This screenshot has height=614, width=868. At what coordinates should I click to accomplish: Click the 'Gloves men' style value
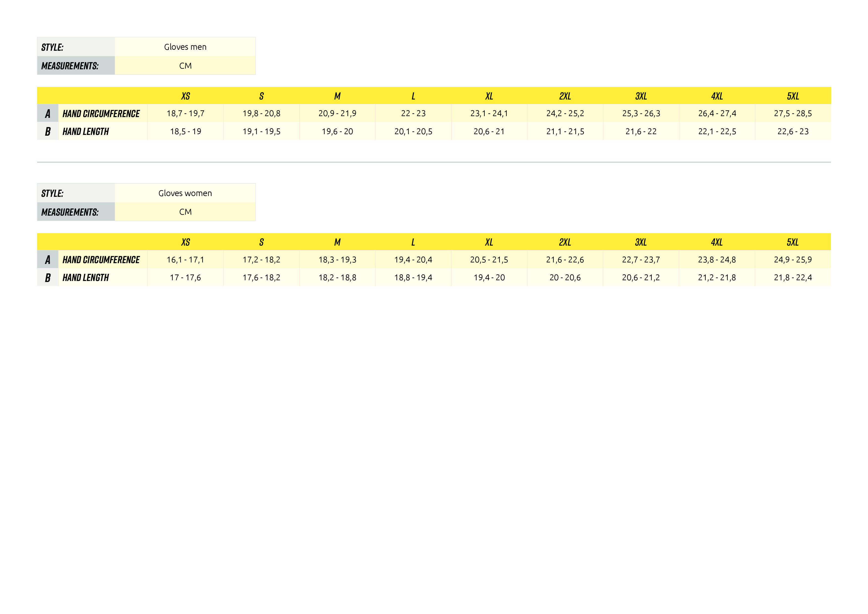coord(185,47)
